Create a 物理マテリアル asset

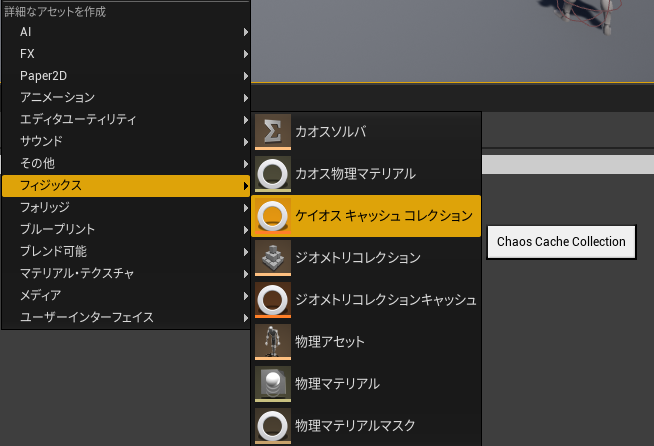pyautogui.click(x=366, y=384)
